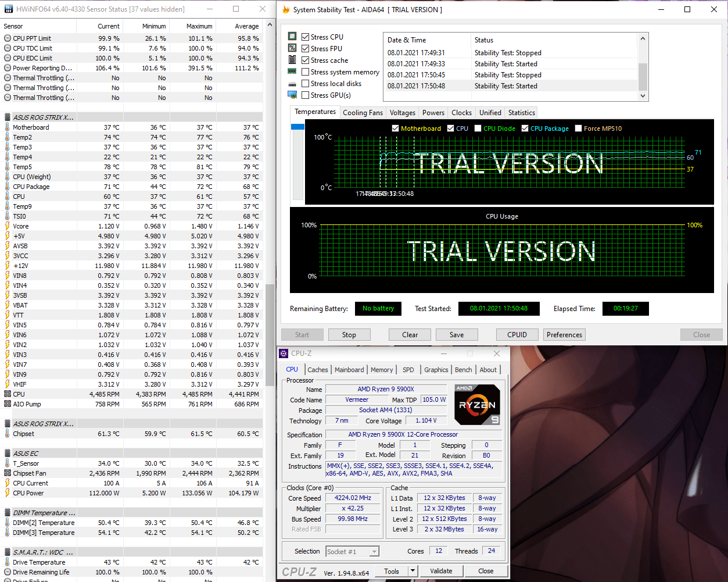Toggle the Stress FPU checkbox

[305, 49]
